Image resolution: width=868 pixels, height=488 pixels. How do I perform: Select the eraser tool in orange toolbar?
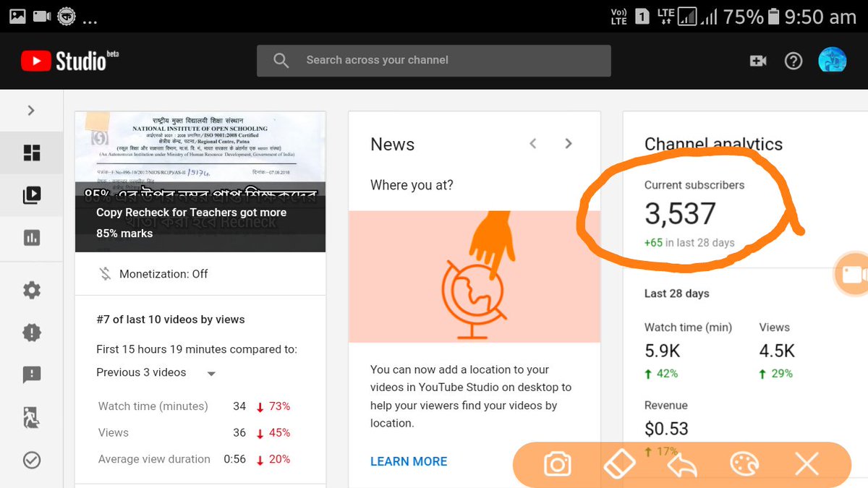tap(619, 463)
